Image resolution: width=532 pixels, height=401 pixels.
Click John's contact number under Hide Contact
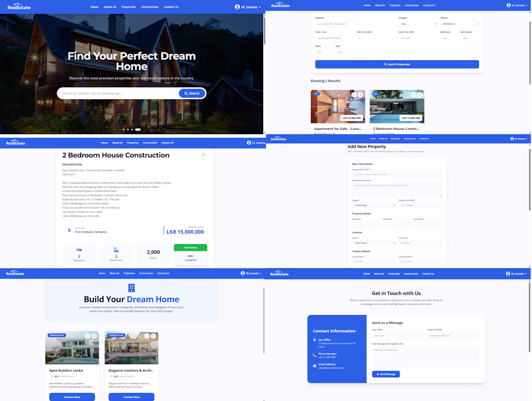pyautogui.click(x=191, y=260)
